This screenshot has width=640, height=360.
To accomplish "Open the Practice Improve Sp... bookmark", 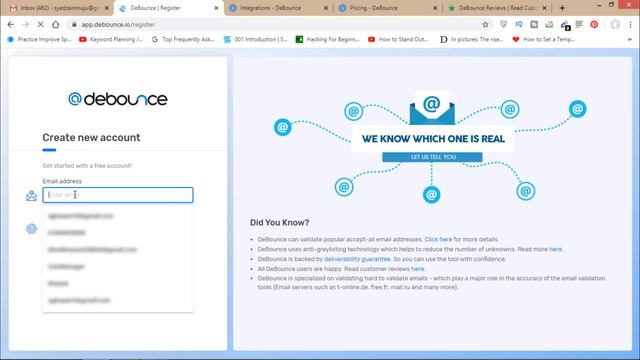I will [x=39, y=39].
